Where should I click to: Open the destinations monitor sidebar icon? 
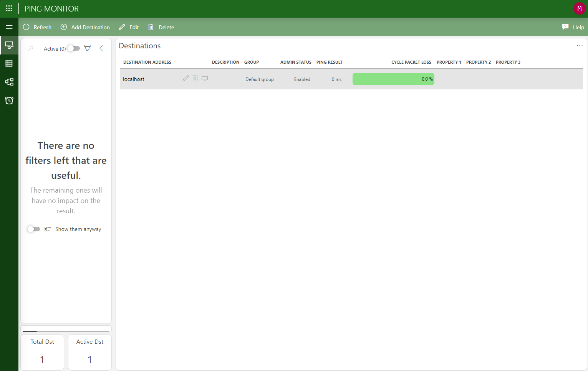pyautogui.click(x=9, y=45)
